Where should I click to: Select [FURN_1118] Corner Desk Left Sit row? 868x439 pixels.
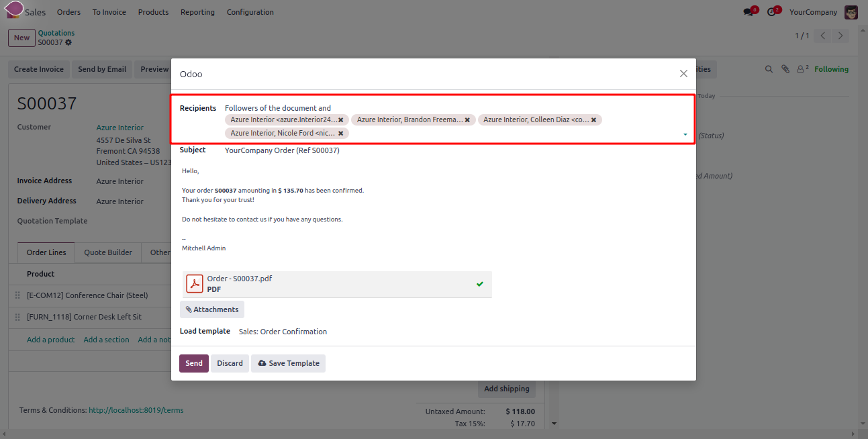(91, 317)
